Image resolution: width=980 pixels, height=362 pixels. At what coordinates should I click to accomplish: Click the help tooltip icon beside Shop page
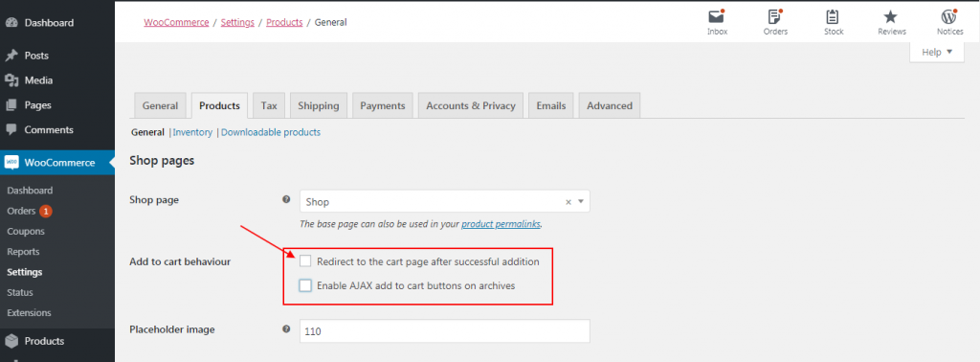[286, 199]
